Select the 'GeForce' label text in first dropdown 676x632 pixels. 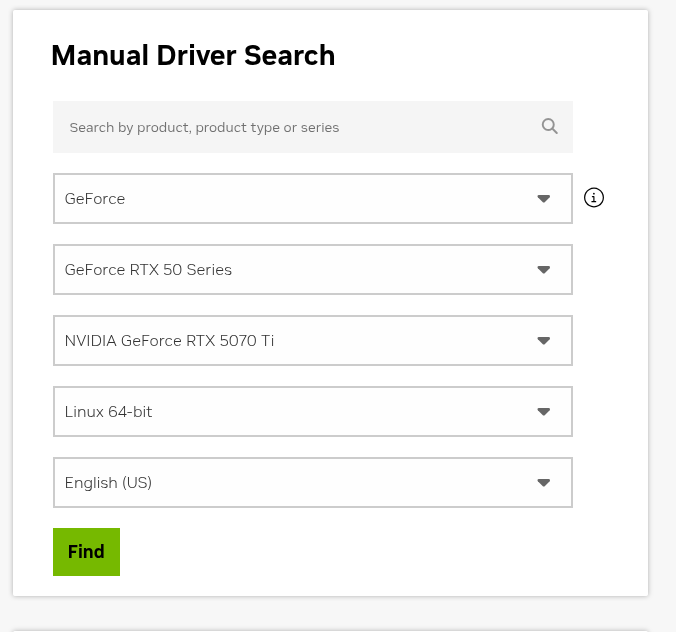(95, 199)
